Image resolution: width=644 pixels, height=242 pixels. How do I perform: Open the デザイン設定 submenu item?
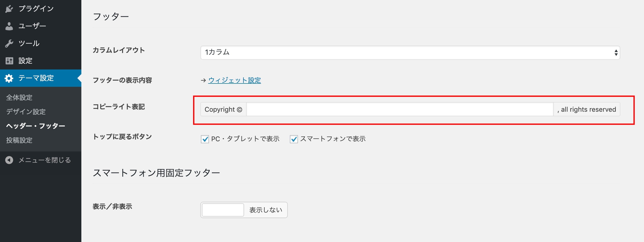point(26,112)
